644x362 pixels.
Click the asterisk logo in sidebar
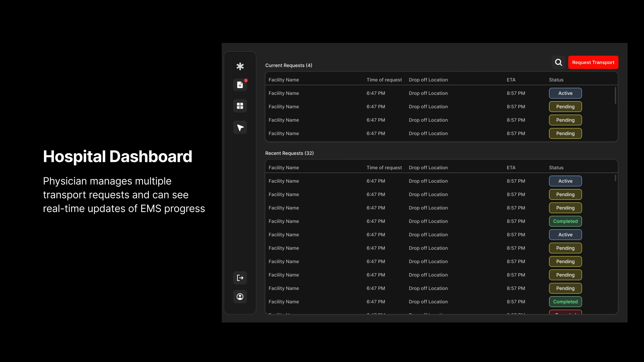point(240,66)
